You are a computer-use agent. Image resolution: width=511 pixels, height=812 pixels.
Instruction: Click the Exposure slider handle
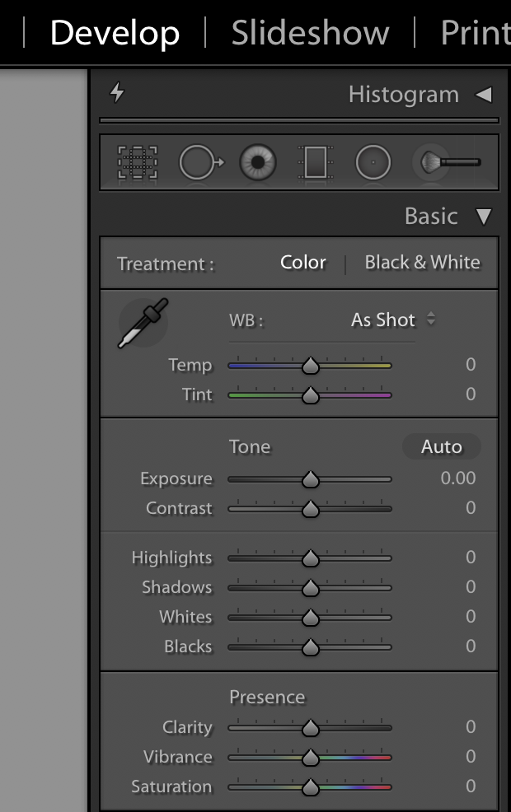[310, 479]
